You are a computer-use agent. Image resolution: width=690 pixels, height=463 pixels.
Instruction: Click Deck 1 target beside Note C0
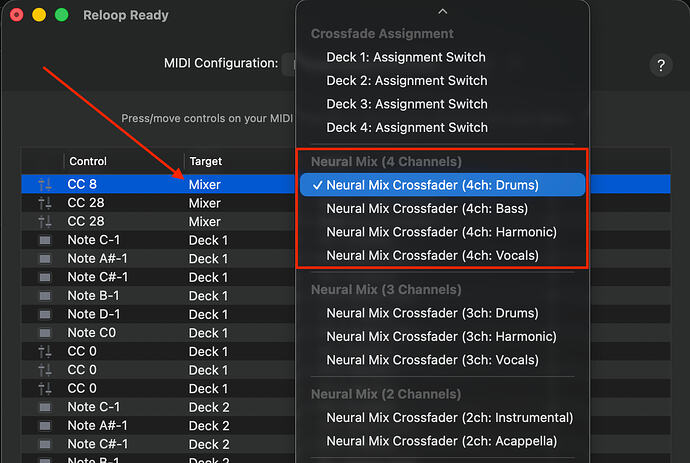(208, 333)
